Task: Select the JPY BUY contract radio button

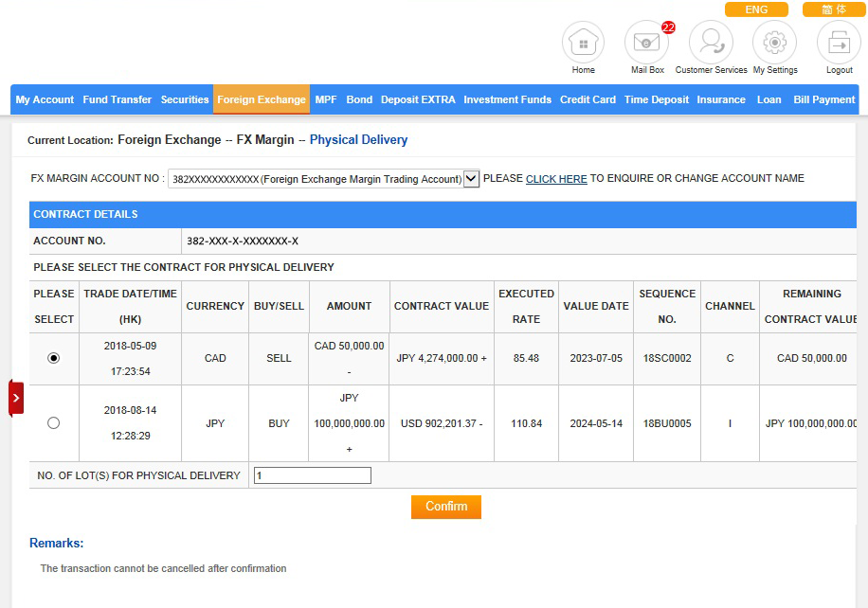Action: pos(53,423)
